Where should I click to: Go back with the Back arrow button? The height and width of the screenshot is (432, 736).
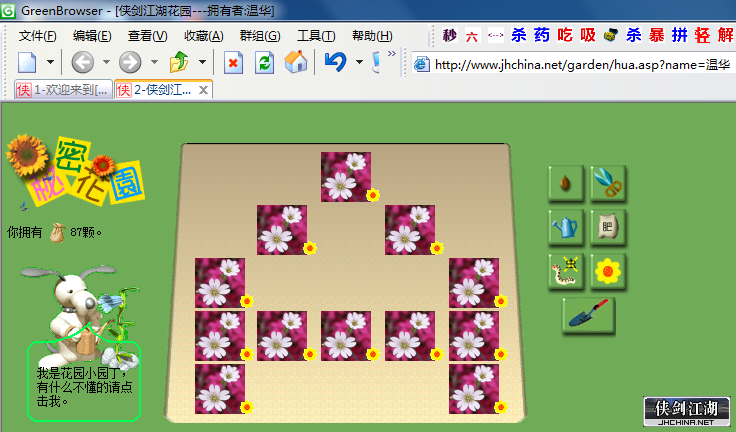click(83, 62)
